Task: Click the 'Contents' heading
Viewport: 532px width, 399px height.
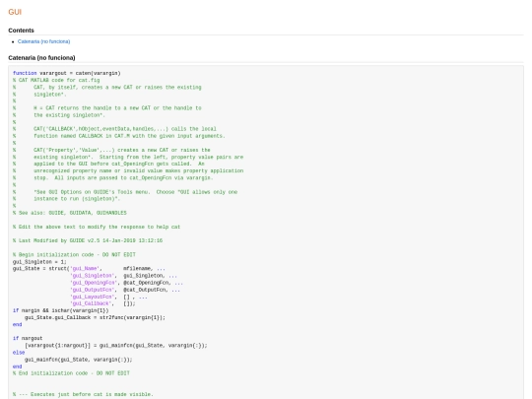Action: point(21,31)
